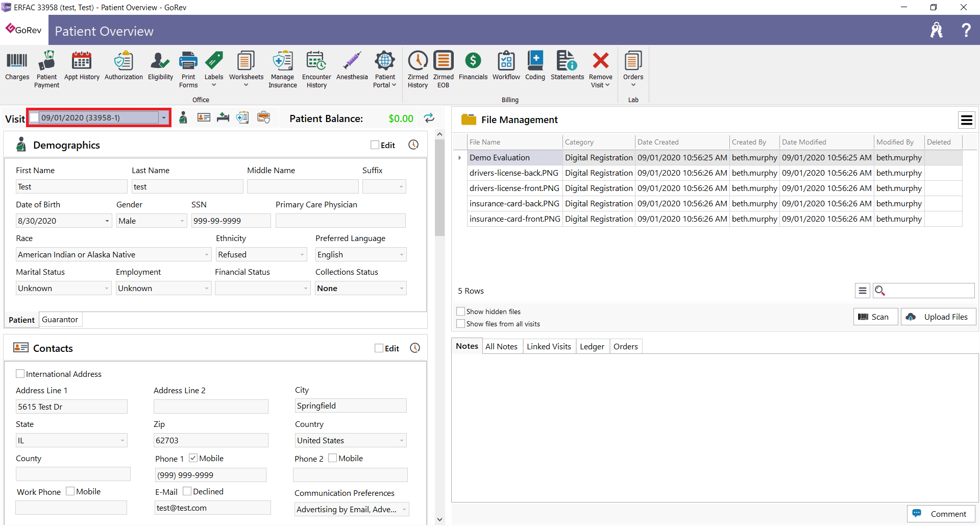Screen dimensions: 980x526
Task: Open the Coding tool
Action: pos(535,66)
